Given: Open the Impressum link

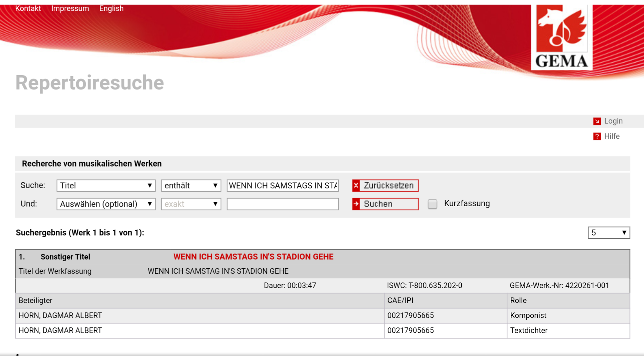Looking at the screenshot, I should click(x=70, y=8).
